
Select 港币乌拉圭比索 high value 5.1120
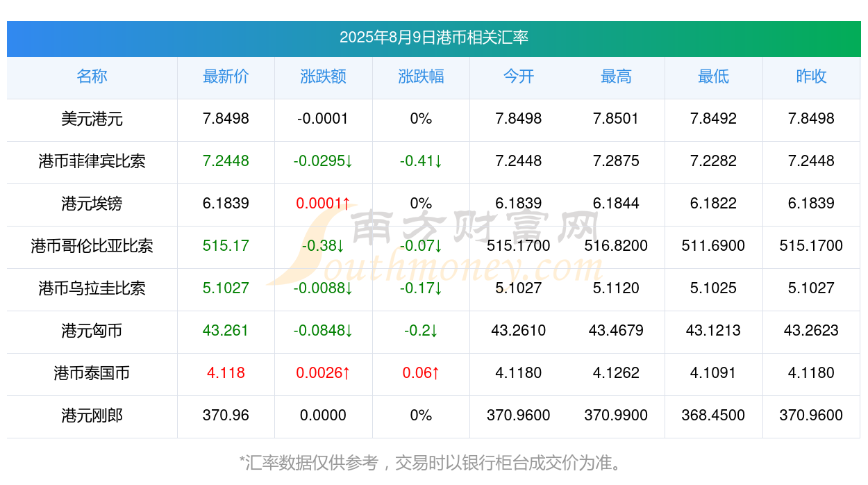[616, 288]
